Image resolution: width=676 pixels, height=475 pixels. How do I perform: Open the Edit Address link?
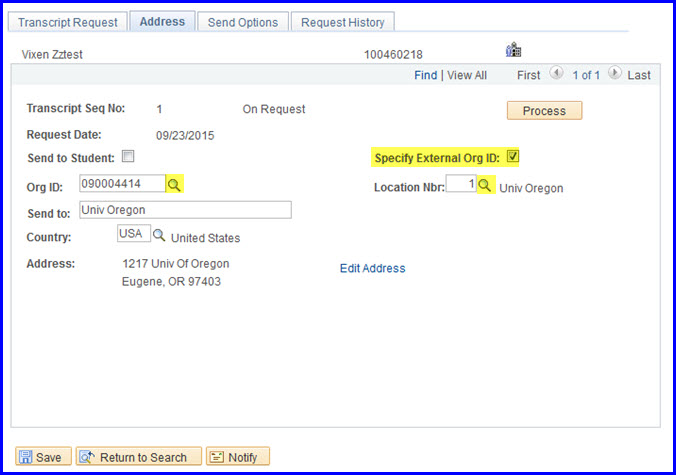372,268
